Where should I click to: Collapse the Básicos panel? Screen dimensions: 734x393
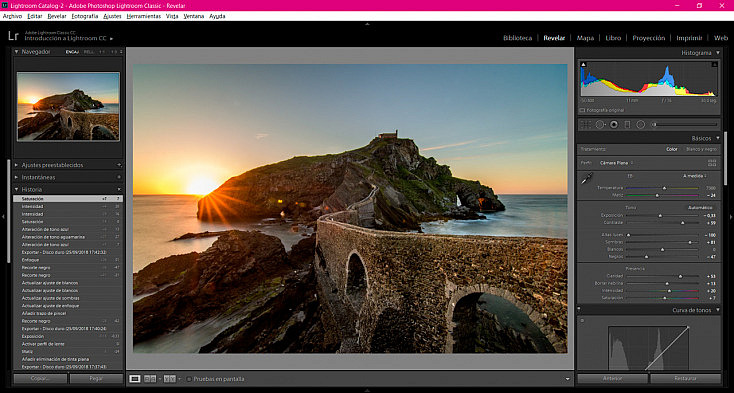[x=717, y=138]
